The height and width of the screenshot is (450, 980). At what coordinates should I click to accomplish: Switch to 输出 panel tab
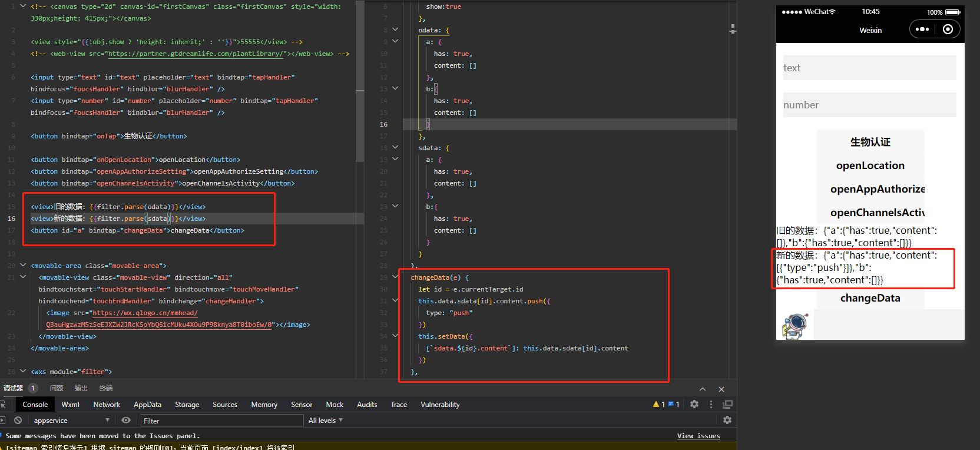point(81,388)
